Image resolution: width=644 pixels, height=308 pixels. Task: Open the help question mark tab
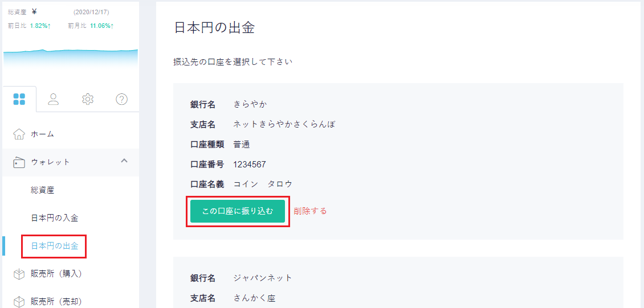point(121,99)
